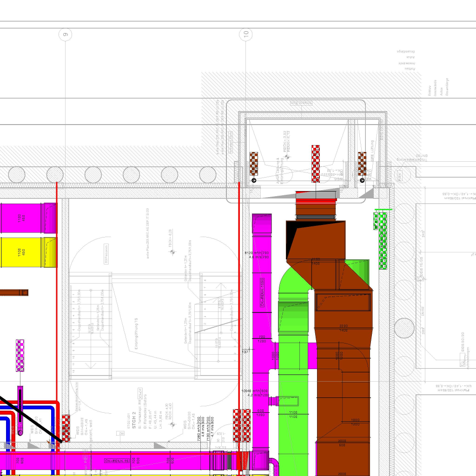
Task: Select the left brown checkered shaft tag
Action: [x=254, y=163]
